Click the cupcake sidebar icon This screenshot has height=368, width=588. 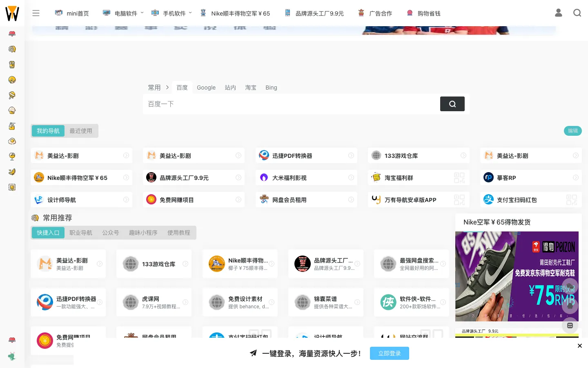coord(12,110)
